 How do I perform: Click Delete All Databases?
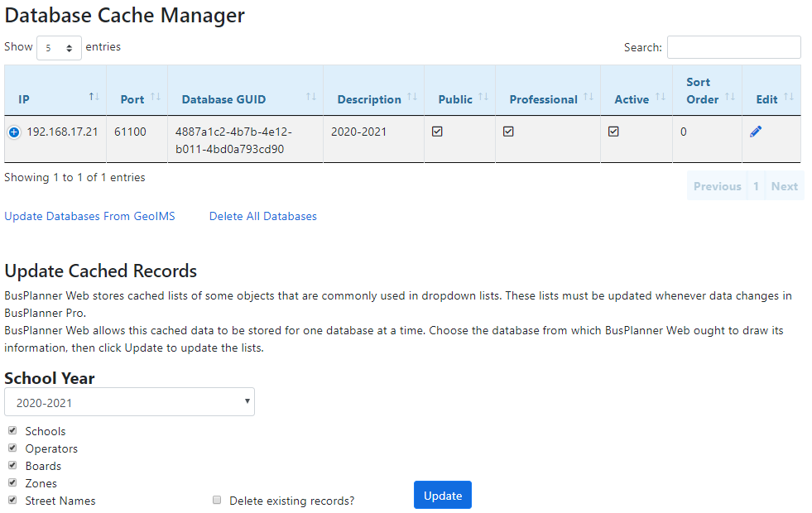(262, 216)
